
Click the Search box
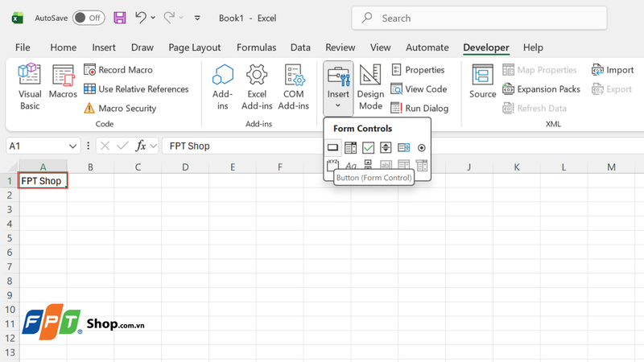point(479,18)
